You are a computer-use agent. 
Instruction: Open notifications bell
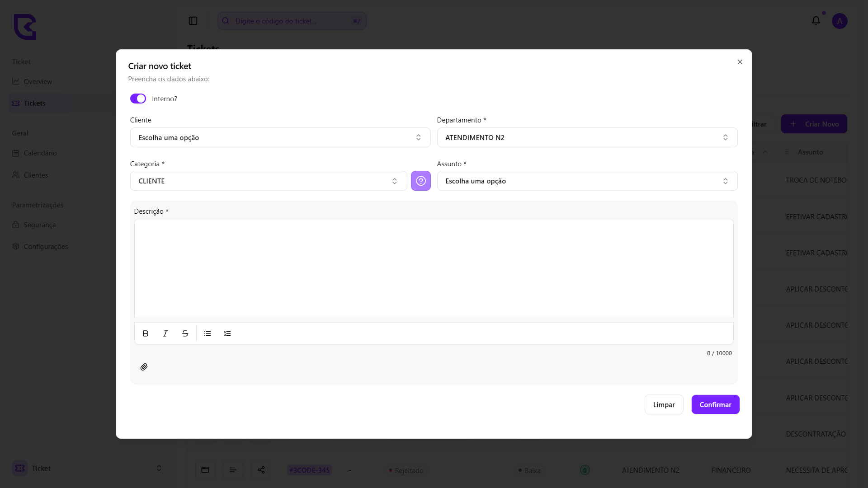coord(816,21)
